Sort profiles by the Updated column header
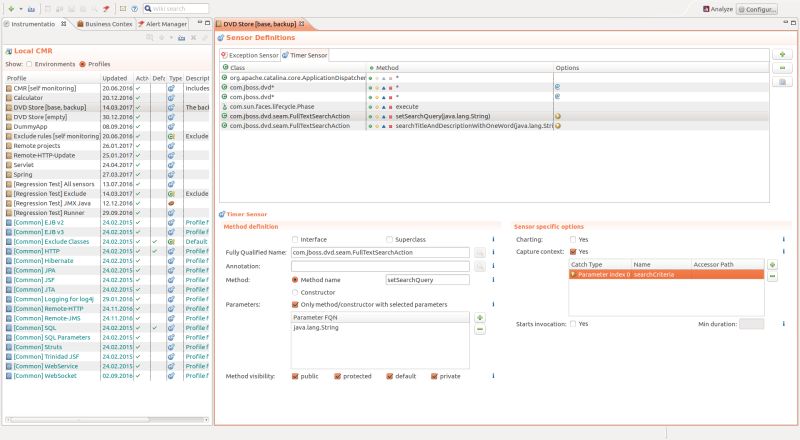This screenshot has height=440, width=800. pos(117,78)
